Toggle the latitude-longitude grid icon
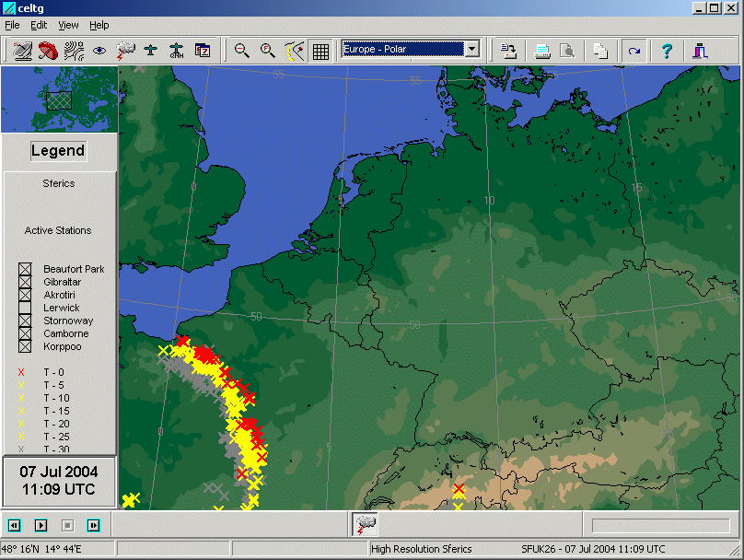 [320, 51]
